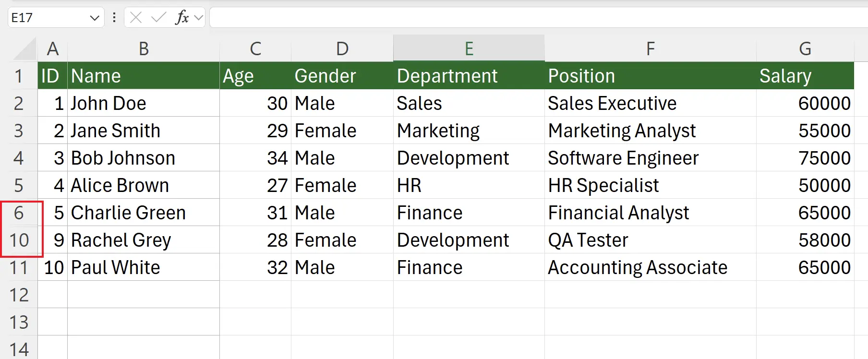Viewport: 868px width, 359px height.
Task: Expand the fx function dropdown chevron
Action: [199, 18]
